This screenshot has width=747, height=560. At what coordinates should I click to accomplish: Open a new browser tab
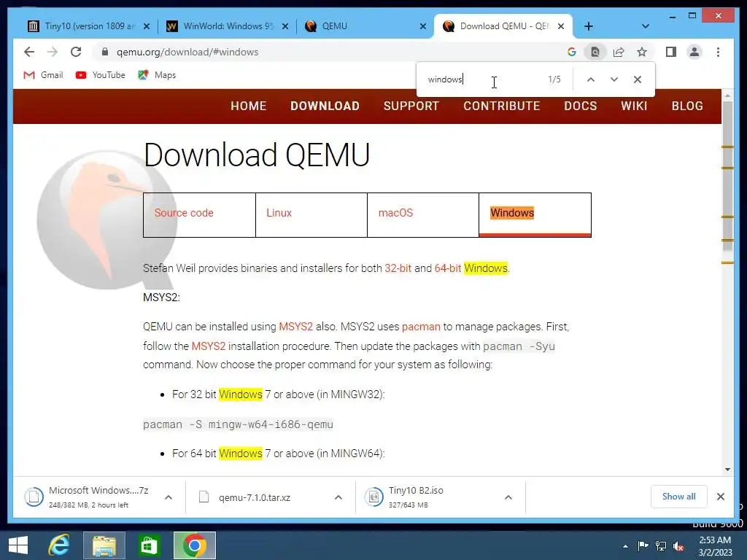[589, 26]
